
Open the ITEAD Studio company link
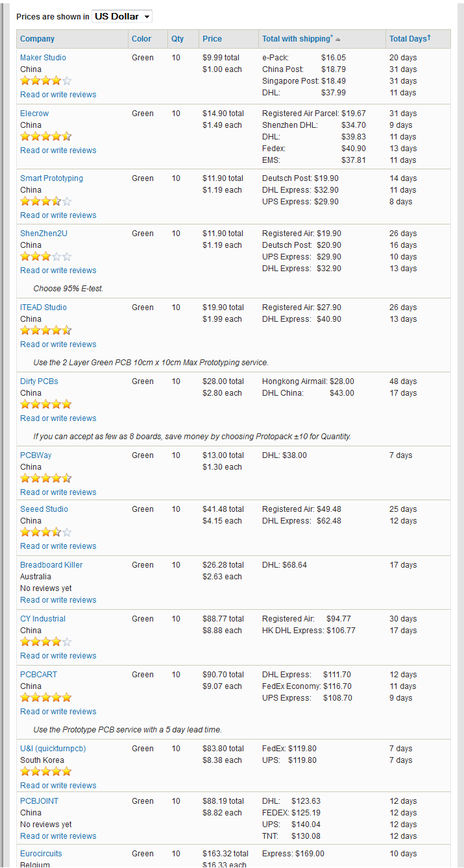click(x=43, y=307)
